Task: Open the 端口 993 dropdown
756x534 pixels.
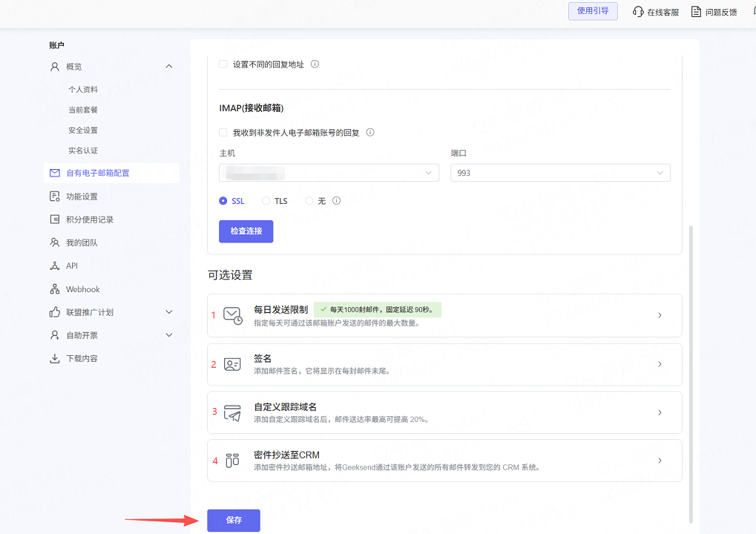Action: (560, 173)
